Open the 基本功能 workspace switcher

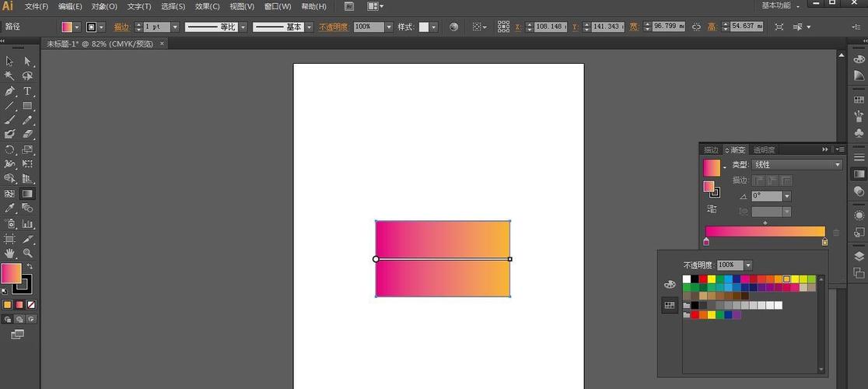pyautogui.click(x=780, y=5)
